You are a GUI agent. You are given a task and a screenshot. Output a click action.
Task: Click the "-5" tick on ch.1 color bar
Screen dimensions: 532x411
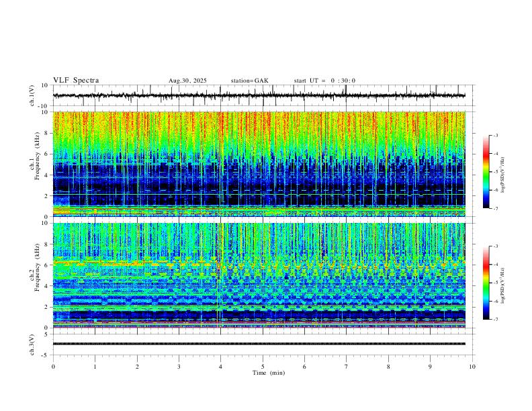click(x=496, y=172)
